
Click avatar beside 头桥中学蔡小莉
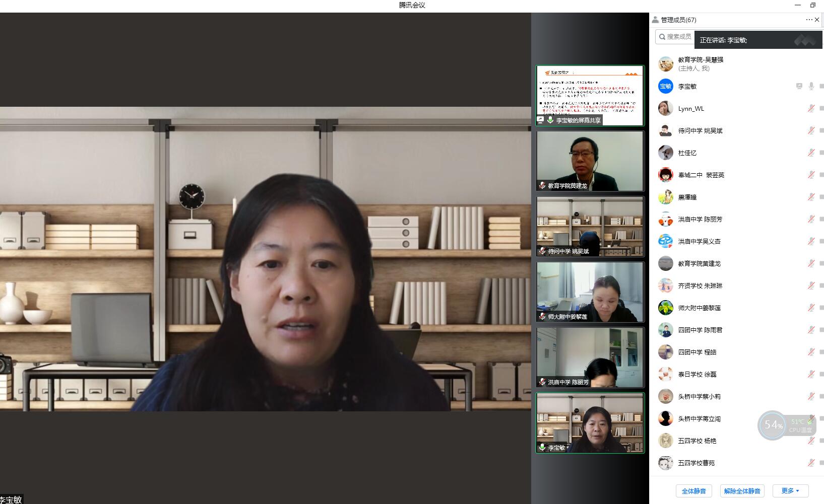tap(666, 396)
